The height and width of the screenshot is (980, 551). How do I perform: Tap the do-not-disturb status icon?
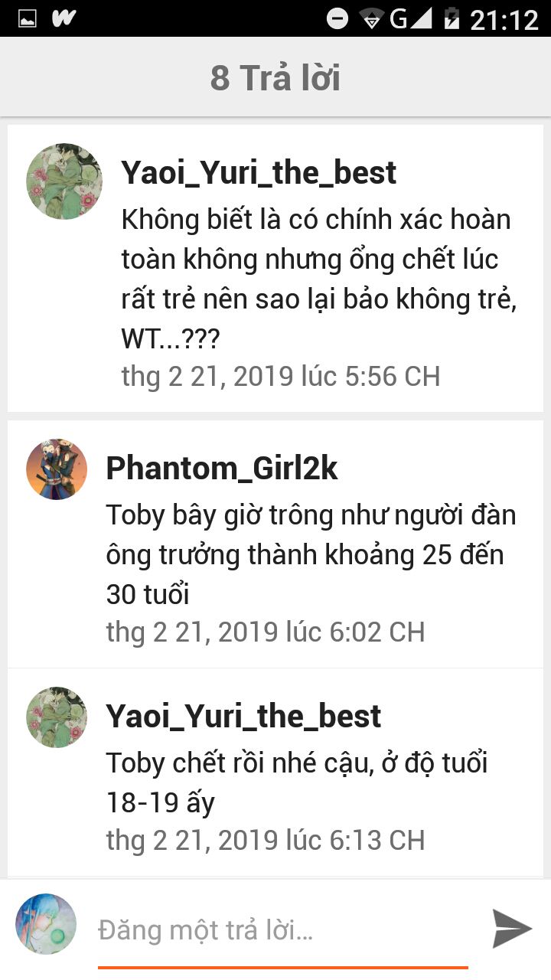click(x=337, y=18)
